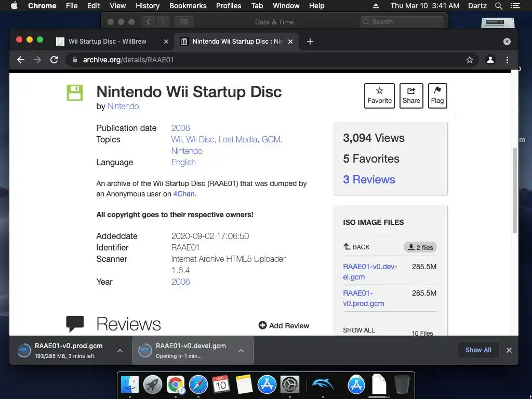The height and width of the screenshot is (399, 532).
Task: Open the 3 Reviews link
Action: [x=369, y=179]
